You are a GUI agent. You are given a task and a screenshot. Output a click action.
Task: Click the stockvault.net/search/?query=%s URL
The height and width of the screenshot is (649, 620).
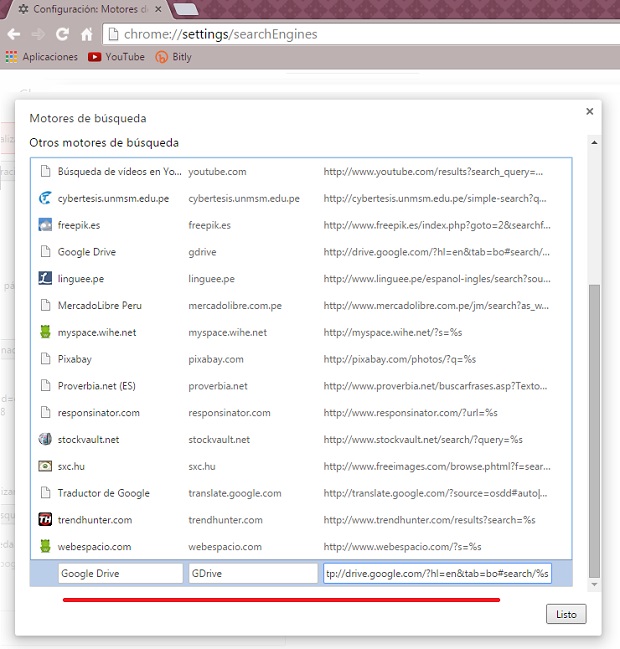423,439
